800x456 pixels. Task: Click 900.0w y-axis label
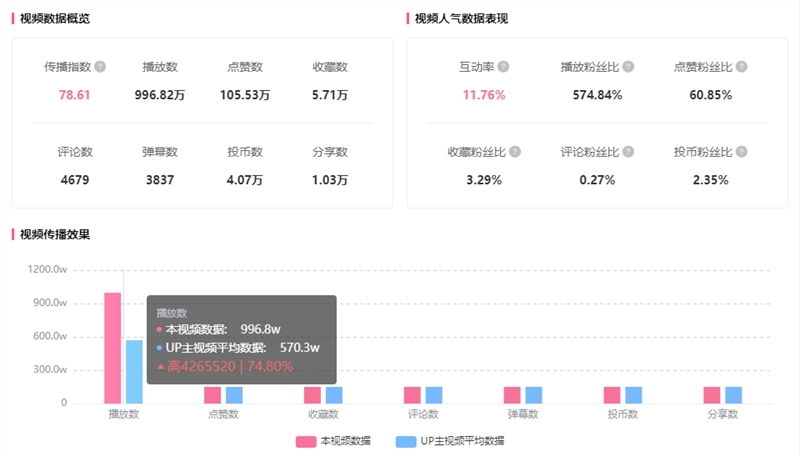point(50,303)
